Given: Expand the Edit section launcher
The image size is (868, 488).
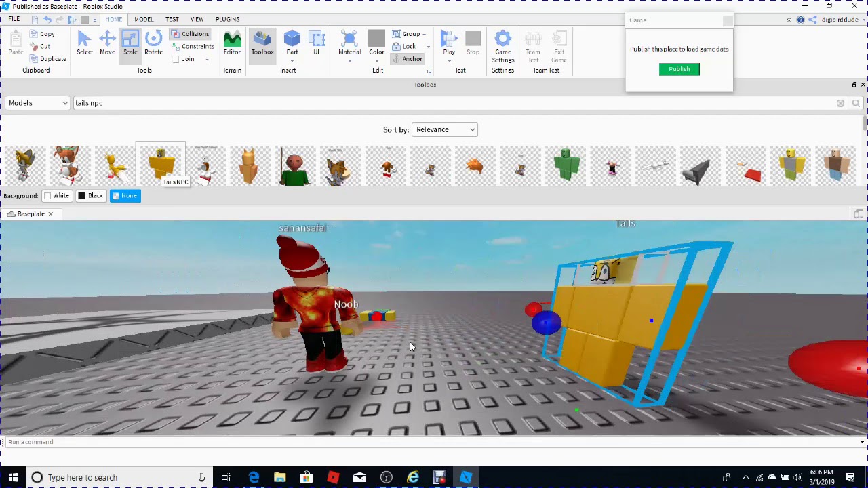Looking at the screenshot, I should pos(429,71).
